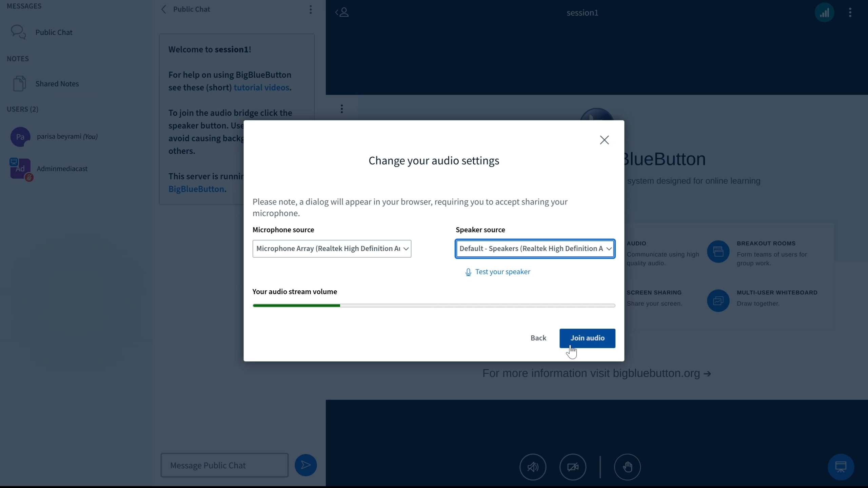Click the presentation restore icon
This screenshot has height=488, width=868.
click(840, 467)
